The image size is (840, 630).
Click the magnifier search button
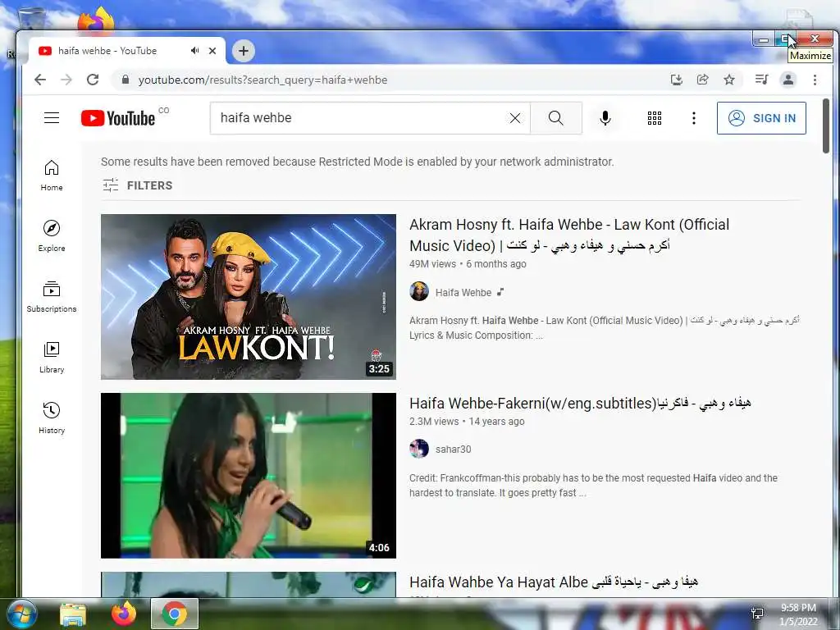pos(556,118)
